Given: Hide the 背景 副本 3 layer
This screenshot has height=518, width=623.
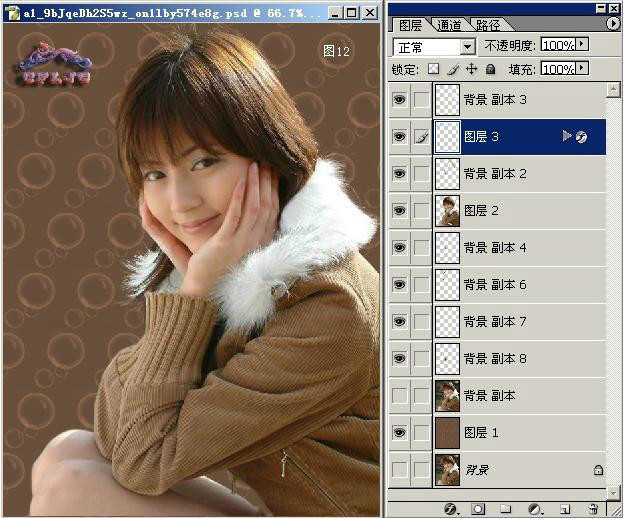Looking at the screenshot, I should (400, 100).
